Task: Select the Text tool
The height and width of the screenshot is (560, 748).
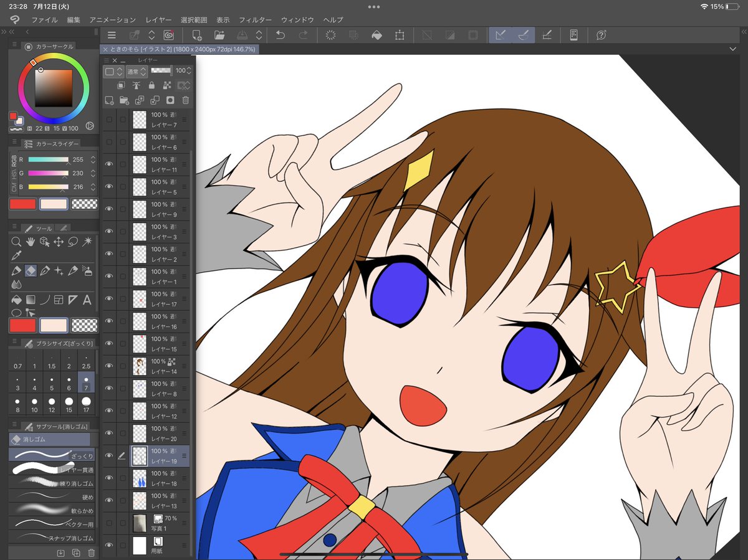Action: (87, 300)
